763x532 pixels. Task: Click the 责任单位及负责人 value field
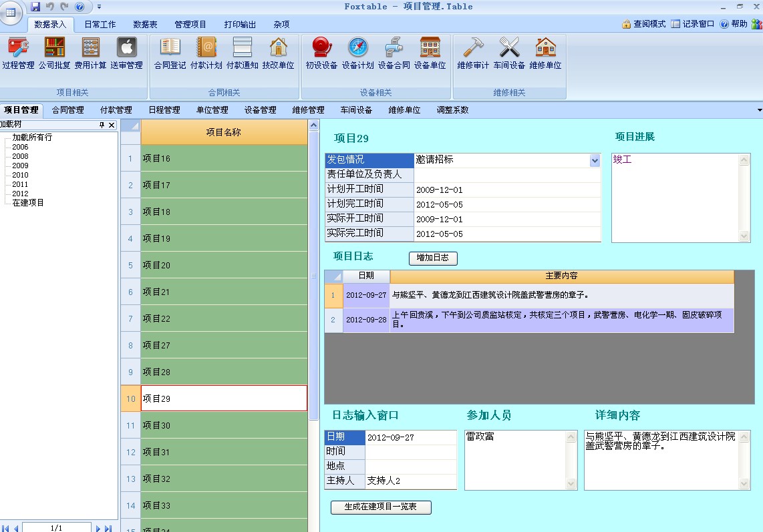click(x=507, y=175)
